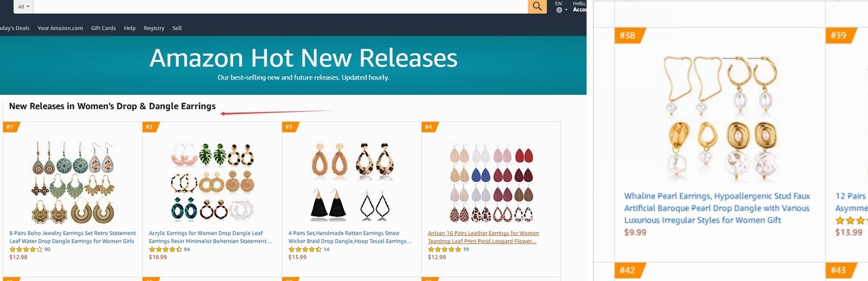
Task: Open the #38 pearl earrings product image
Action: (x=719, y=117)
